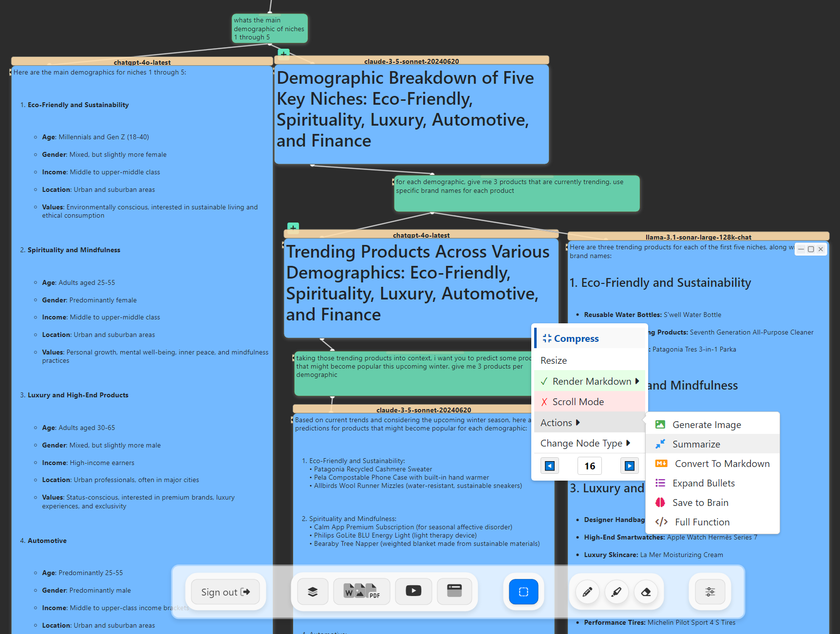
Task: Select Summarize action
Action: click(x=712, y=444)
